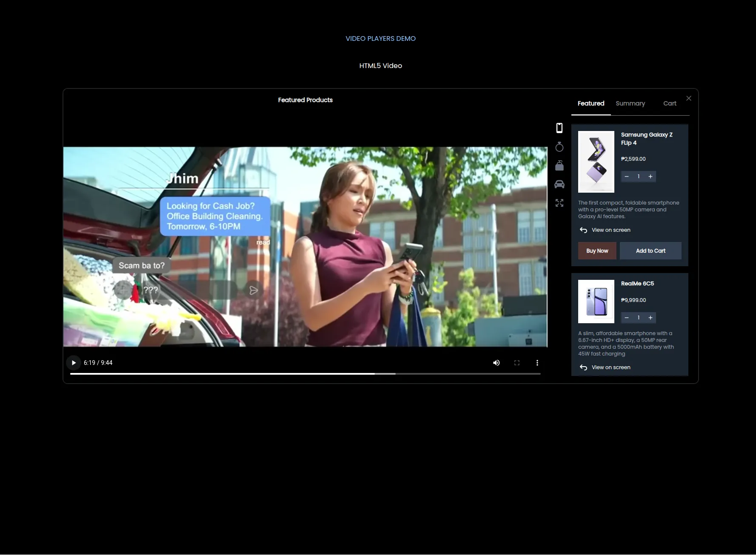The image size is (756, 555).
Task: Open video more options menu
Action: (x=537, y=363)
